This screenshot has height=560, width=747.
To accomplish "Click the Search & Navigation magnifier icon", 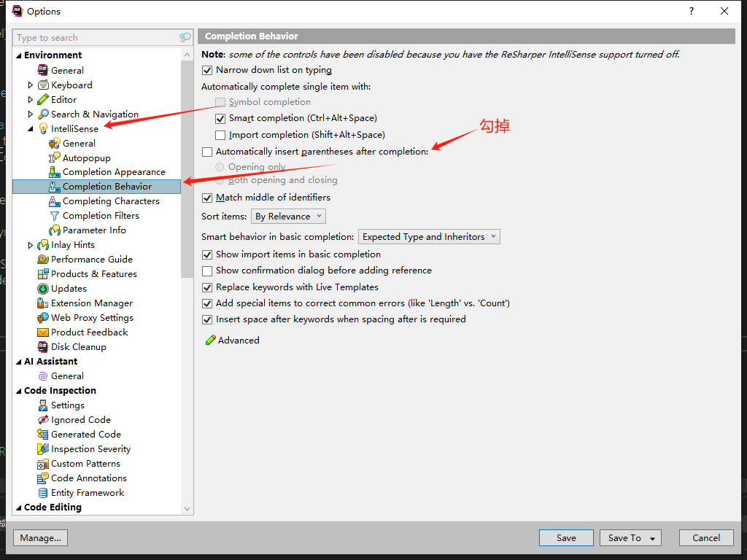I will click(43, 114).
